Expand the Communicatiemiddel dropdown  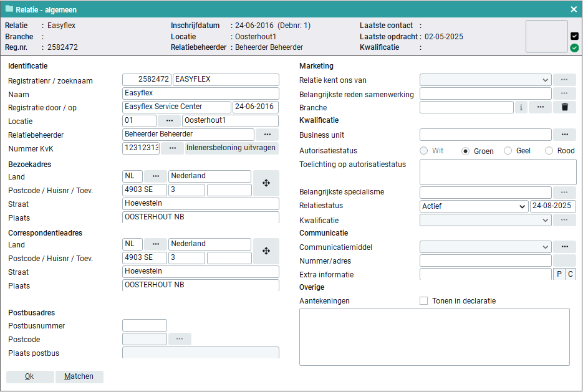[x=485, y=247]
